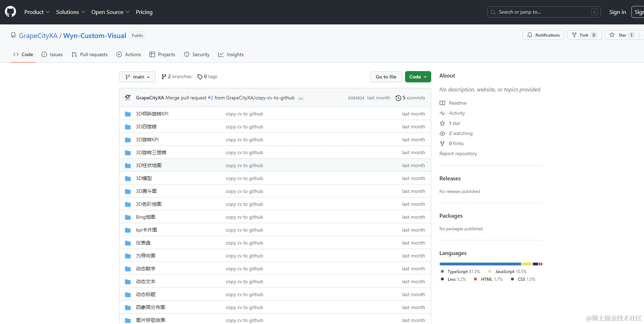
Task: Switch to the Code tab
Action: click(x=23, y=54)
